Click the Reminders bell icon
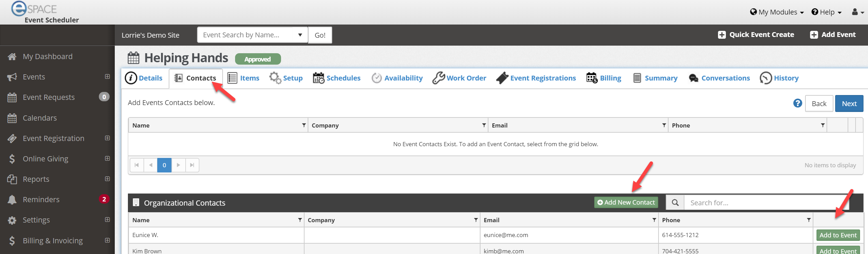Screen dimensions: 868x254 [x=12, y=200]
